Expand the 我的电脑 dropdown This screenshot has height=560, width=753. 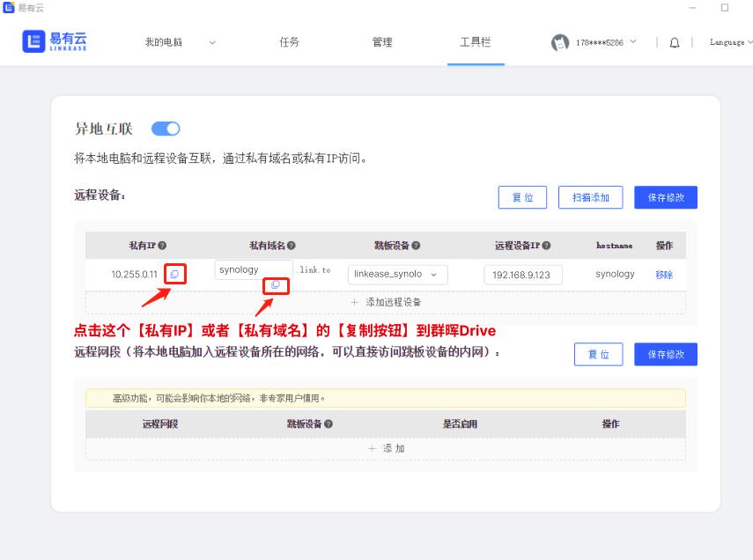pos(212,42)
